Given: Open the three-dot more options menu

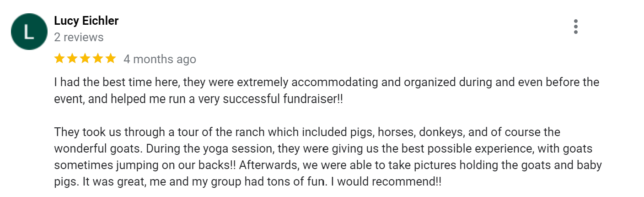Looking at the screenshot, I should pyautogui.click(x=575, y=27).
